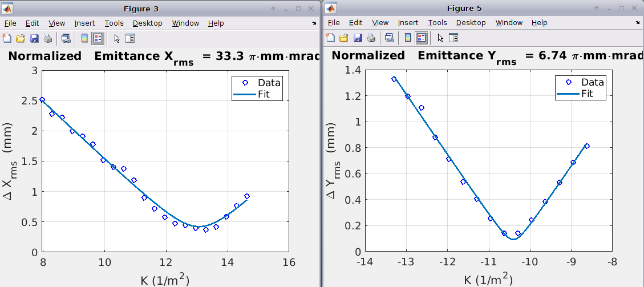Click the Data entry in Figure 3 legend
Viewport: 644px width, 287px height.
269,83
